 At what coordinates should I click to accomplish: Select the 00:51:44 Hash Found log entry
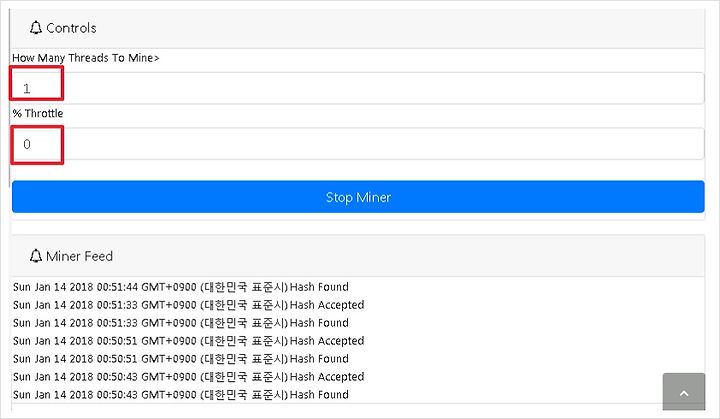(x=181, y=287)
